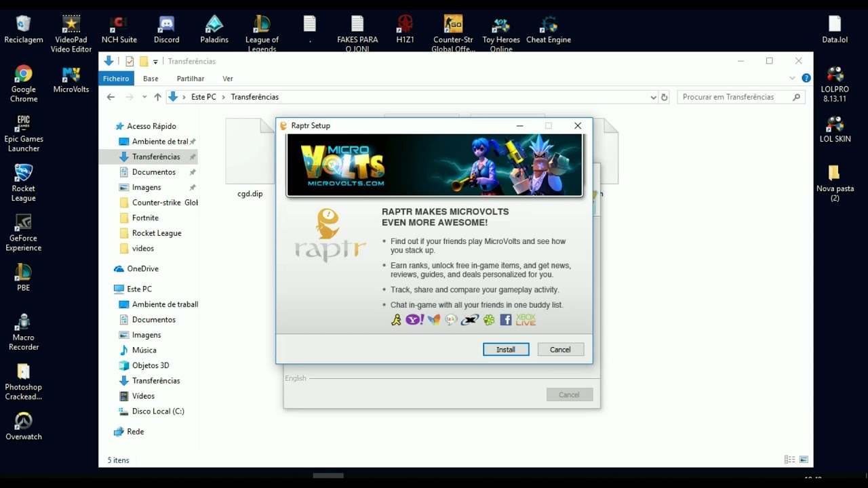Select the PBE desktop shortcut
This screenshot has height=488, width=868.
click(x=24, y=277)
